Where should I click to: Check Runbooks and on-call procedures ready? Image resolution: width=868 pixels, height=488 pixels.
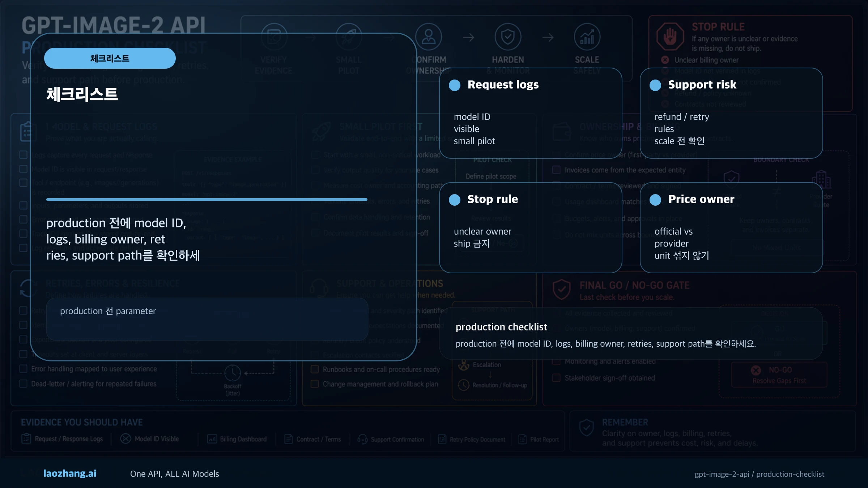pos(315,369)
